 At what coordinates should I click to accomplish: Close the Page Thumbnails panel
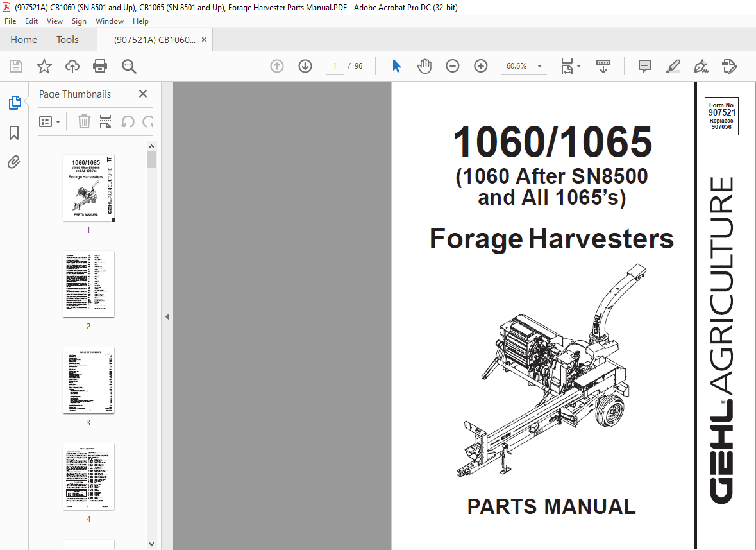pyautogui.click(x=143, y=94)
